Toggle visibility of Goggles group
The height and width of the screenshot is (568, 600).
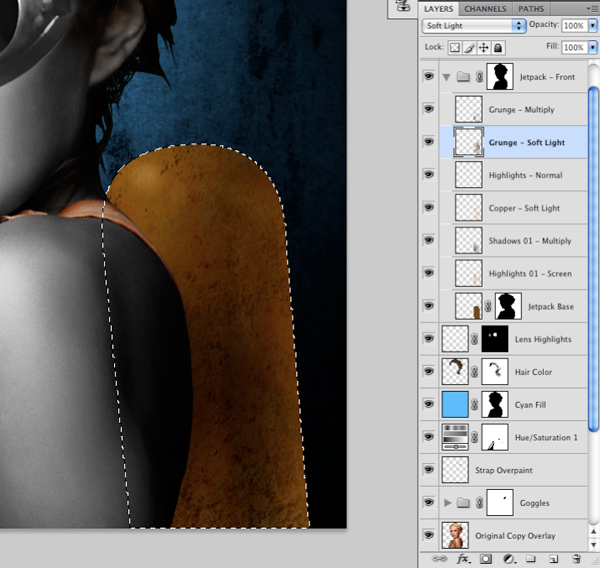429,502
